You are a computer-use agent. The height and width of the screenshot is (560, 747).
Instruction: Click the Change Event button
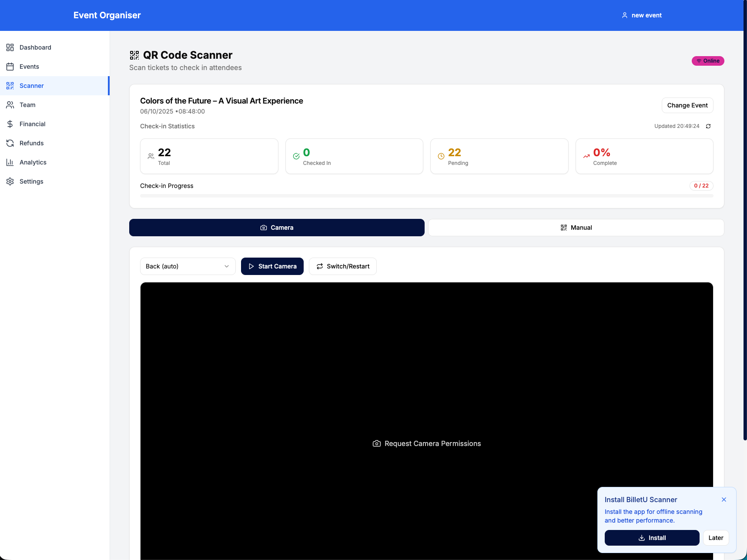(687, 105)
